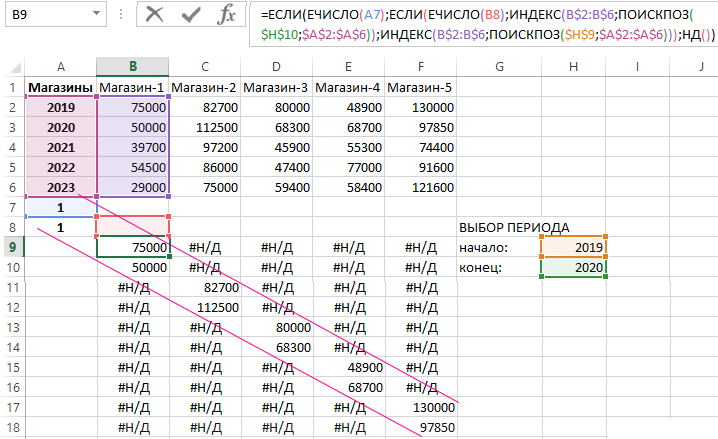Click the ВЫБОР ПЕРИОДА label cell
The width and height of the screenshot is (718, 439).
coord(513,227)
